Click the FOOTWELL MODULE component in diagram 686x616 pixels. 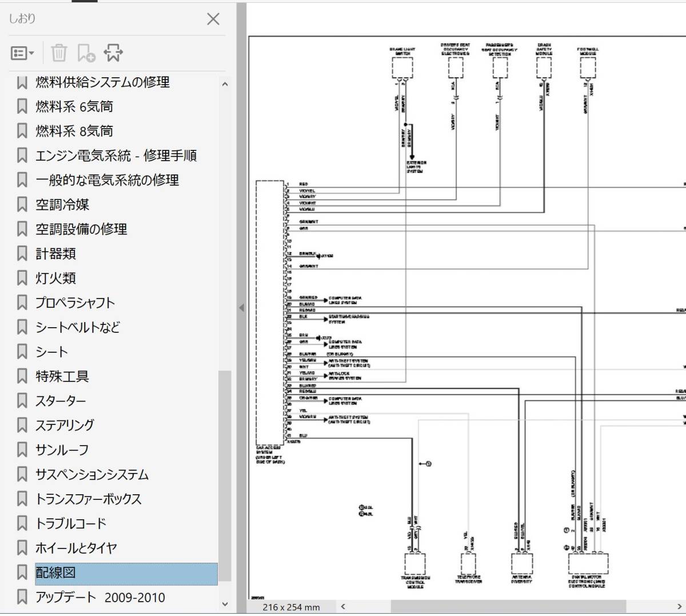pyautogui.click(x=588, y=67)
